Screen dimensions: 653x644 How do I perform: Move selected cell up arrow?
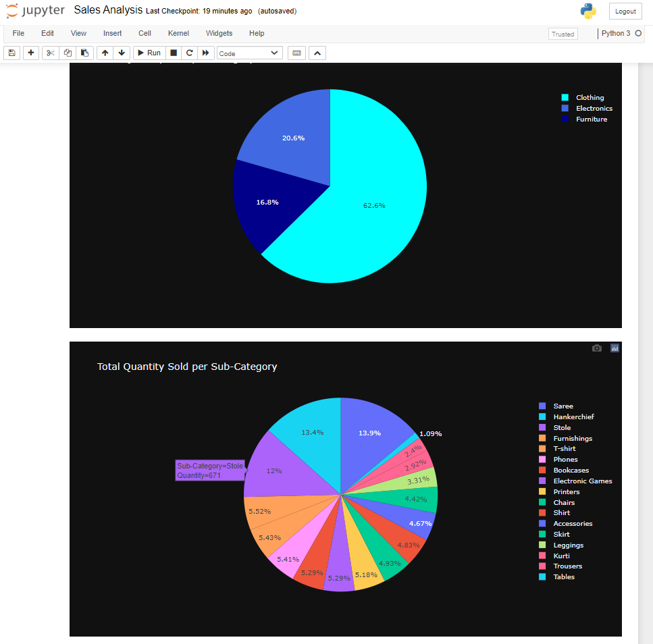click(x=105, y=53)
